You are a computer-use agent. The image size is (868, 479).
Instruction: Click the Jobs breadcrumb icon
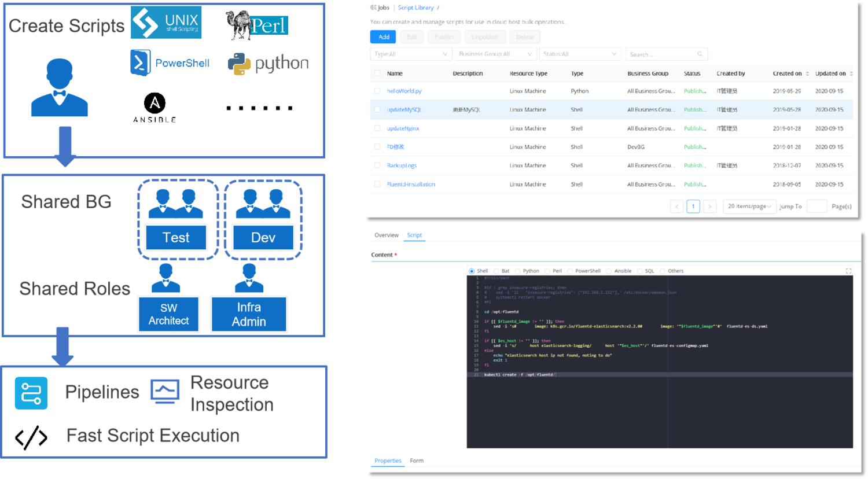[x=373, y=8]
